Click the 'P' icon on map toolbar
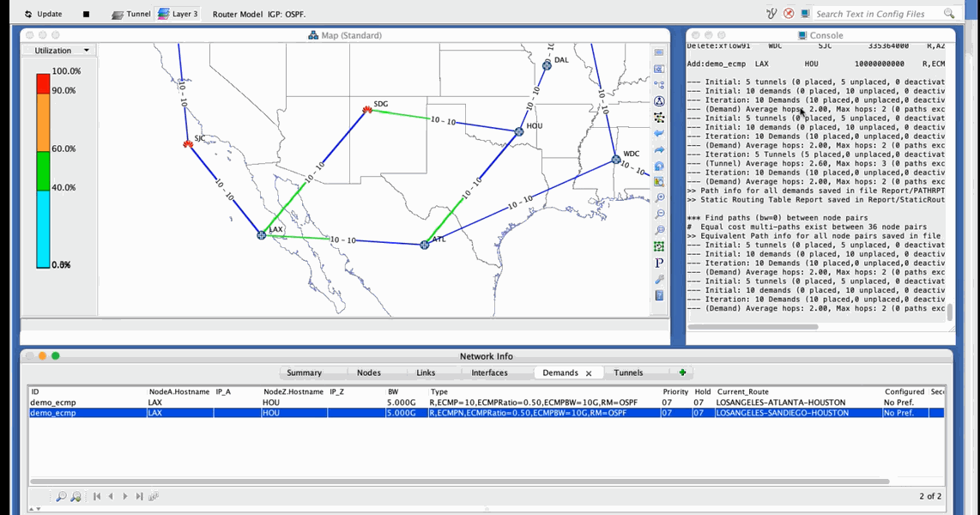The height and width of the screenshot is (515, 980). coord(659,263)
